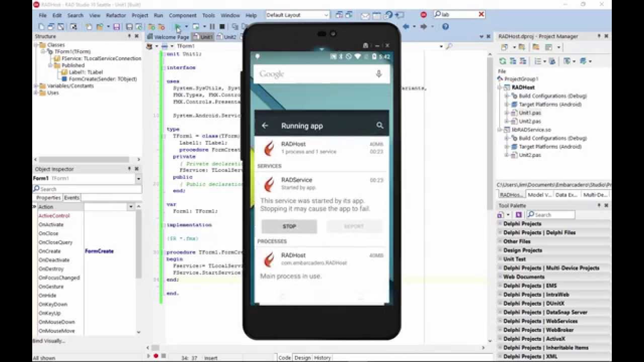
Task: Select Unit1.pas in Project Manager
Action: click(530, 113)
